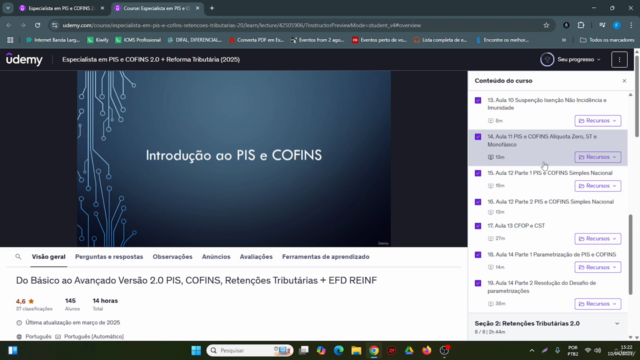Open the Chrome three-dot menu

pyautogui.click(x=631, y=25)
